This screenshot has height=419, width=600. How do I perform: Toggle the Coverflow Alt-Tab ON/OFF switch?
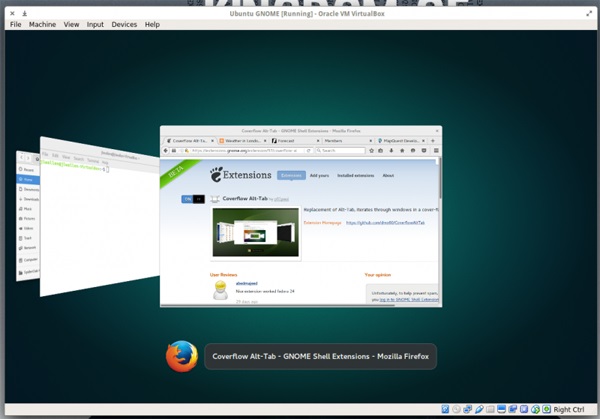point(192,199)
